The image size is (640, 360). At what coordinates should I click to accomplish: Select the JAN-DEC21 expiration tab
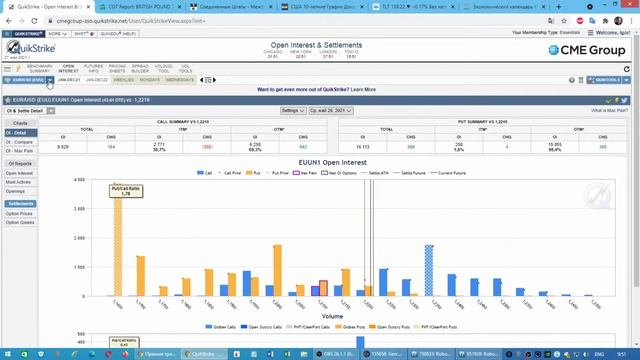[x=69, y=80]
